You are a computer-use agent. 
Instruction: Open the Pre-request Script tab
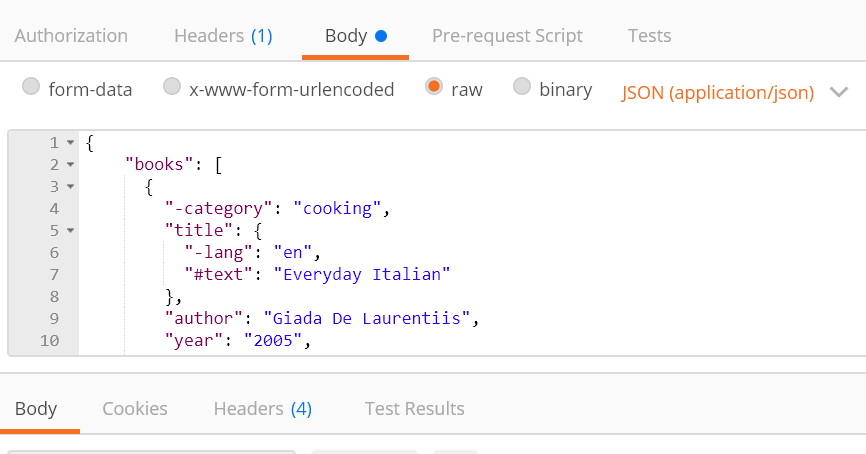pos(507,36)
